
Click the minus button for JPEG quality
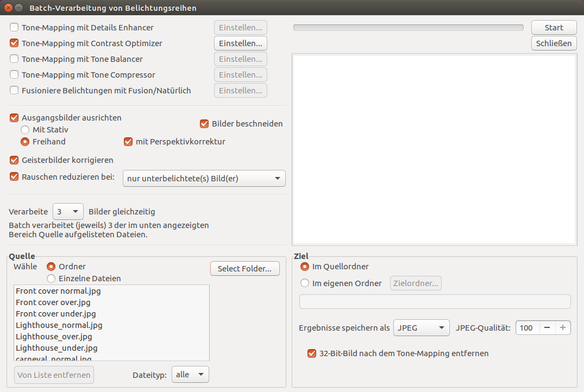tap(547, 328)
